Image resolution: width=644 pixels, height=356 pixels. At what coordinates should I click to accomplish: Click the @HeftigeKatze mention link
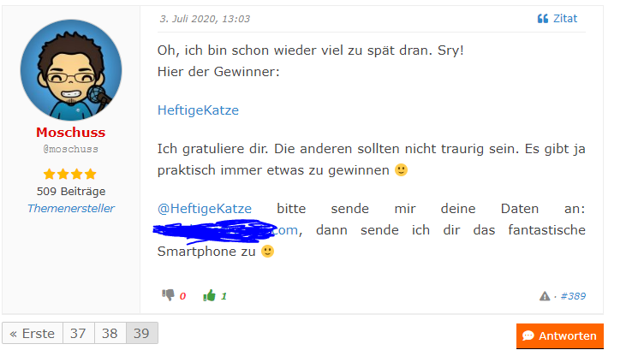click(205, 209)
